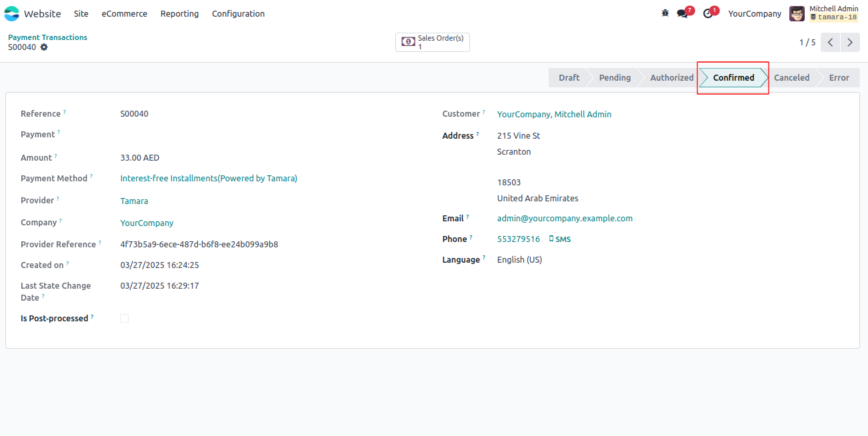Select the Canceled status stage

pos(791,77)
